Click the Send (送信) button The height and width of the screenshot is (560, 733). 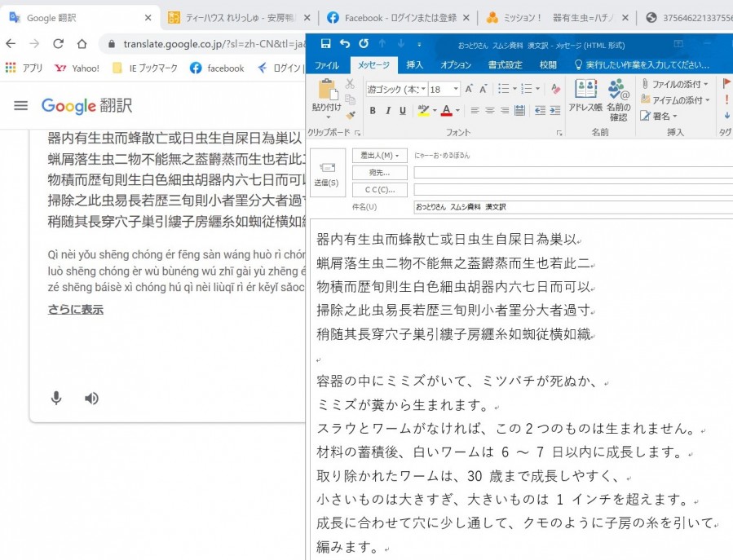coord(327,173)
